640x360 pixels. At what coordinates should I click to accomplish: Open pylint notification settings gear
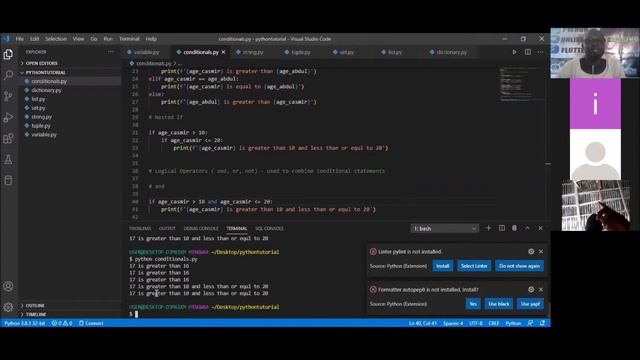point(531,251)
